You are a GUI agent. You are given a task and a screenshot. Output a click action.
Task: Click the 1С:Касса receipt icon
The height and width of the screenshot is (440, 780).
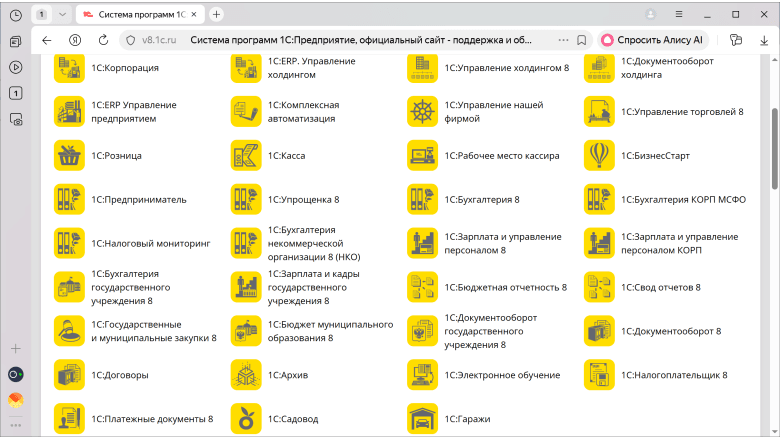click(246, 156)
